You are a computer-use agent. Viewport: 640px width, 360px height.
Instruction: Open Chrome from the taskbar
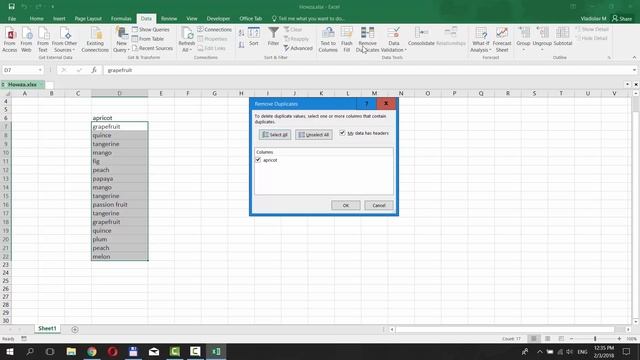(x=92, y=351)
